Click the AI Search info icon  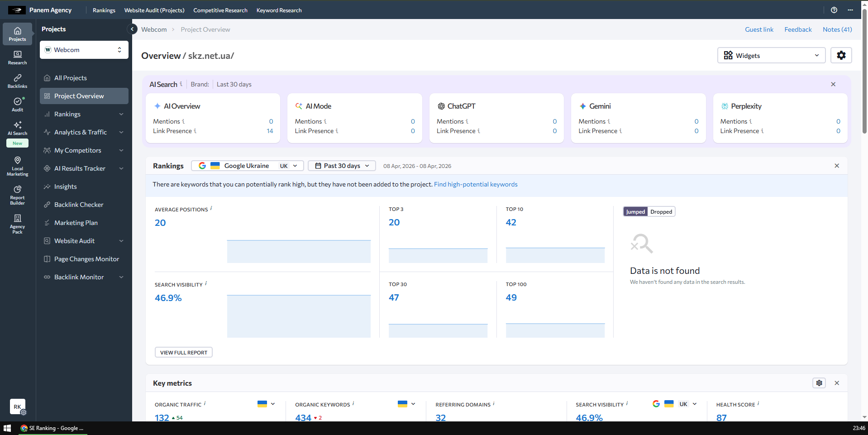click(x=181, y=84)
